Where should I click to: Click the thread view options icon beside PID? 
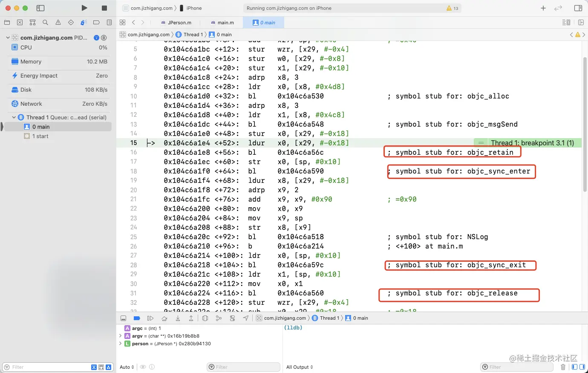pyautogui.click(x=104, y=38)
